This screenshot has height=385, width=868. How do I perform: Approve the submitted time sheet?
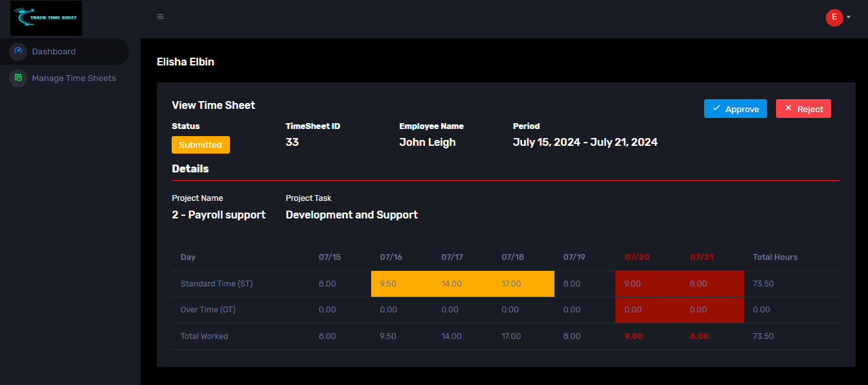coord(735,109)
